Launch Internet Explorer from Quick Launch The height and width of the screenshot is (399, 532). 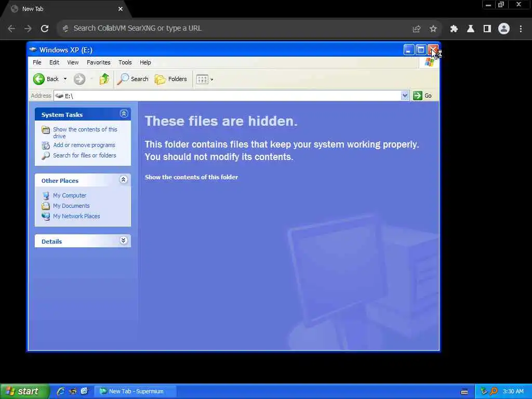click(x=61, y=391)
